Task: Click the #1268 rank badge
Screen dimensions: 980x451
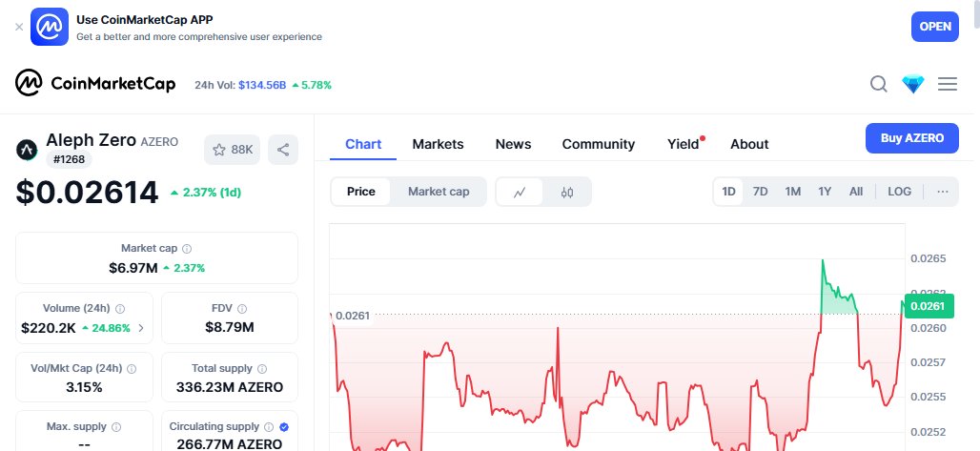Action: [x=69, y=159]
